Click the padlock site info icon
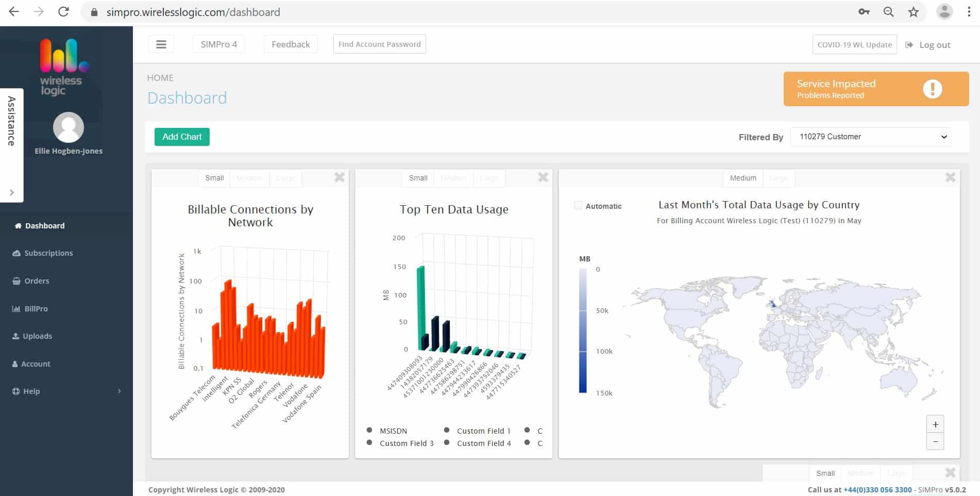980x496 pixels. [x=94, y=12]
